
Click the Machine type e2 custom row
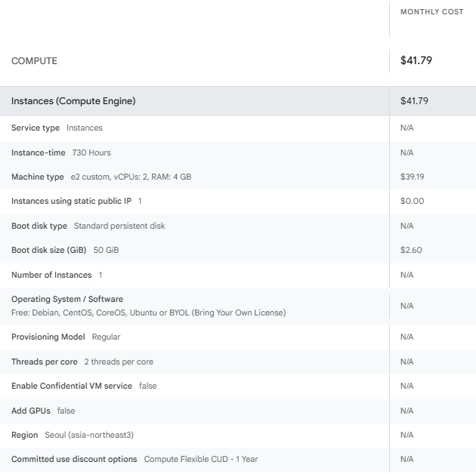pos(238,177)
